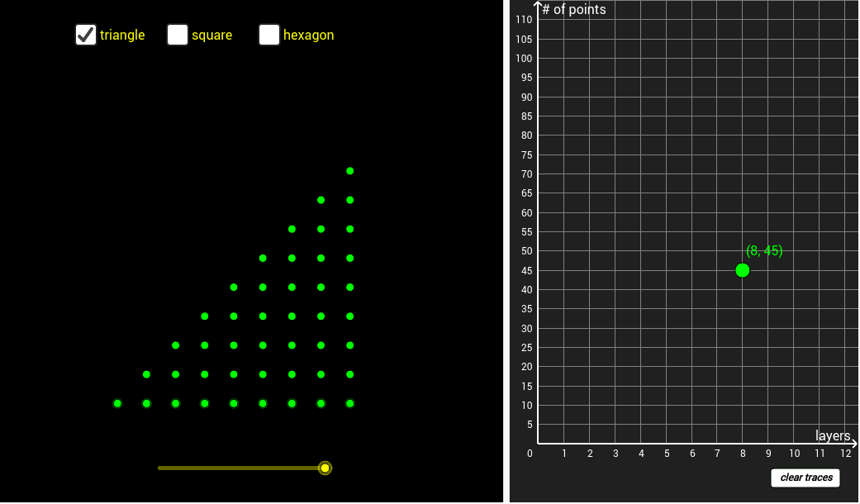Click the bottom-left corner dot of the triangle

click(117, 404)
